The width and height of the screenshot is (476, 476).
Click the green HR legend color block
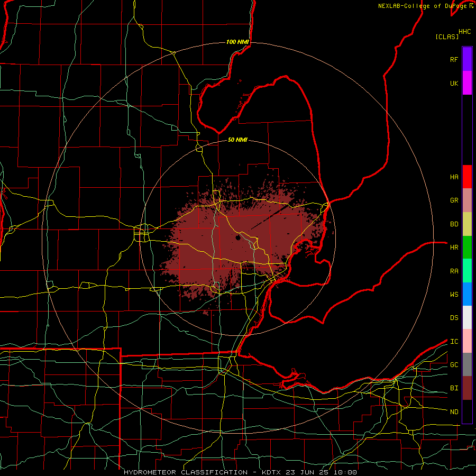tap(467, 247)
